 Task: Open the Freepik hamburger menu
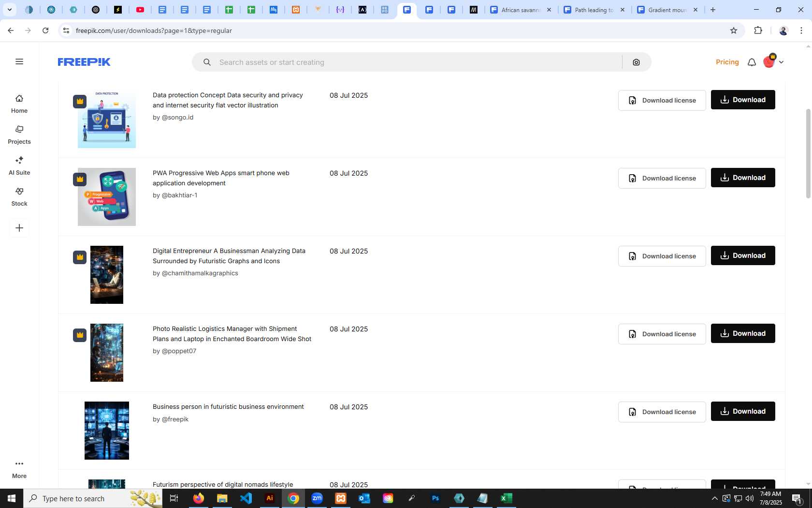[19, 61]
